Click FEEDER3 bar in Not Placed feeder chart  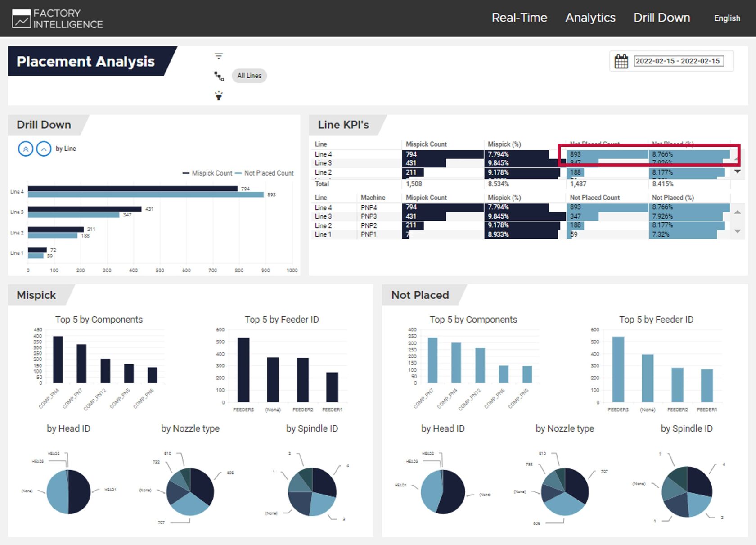(x=618, y=369)
